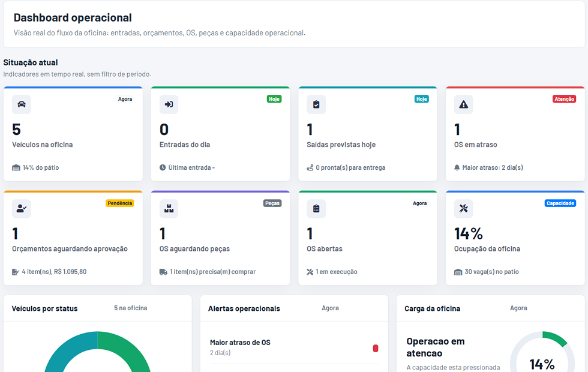Click the warning triangle icon on OS em atraso card
Screen dimensions: 588x372
pyautogui.click(x=463, y=104)
